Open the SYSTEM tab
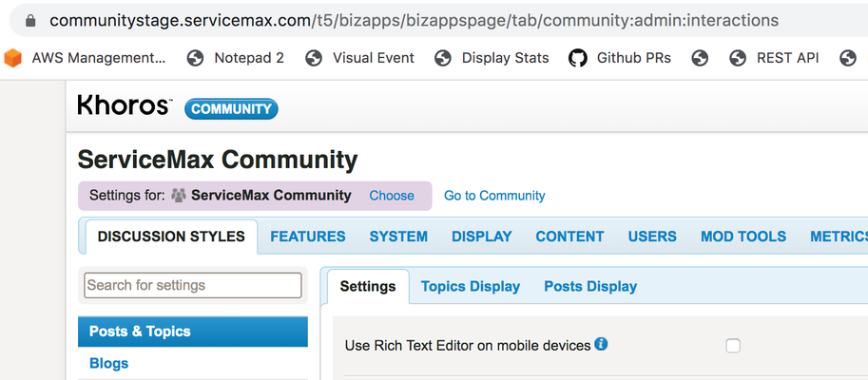Image resolution: width=868 pixels, height=380 pixels. point(398,237)
